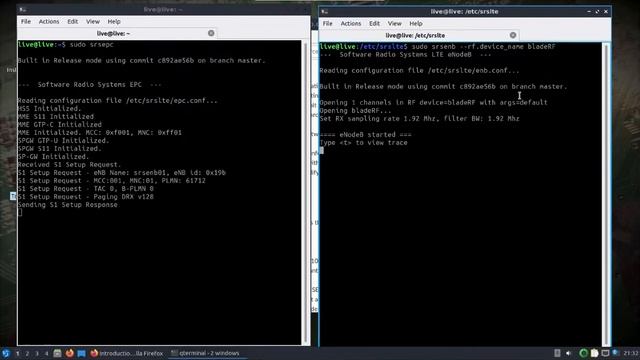Viewport: 640px width, 360px height.
Task: Click 'Software Radio Systems EPC' line
Action: click(89, 84)
